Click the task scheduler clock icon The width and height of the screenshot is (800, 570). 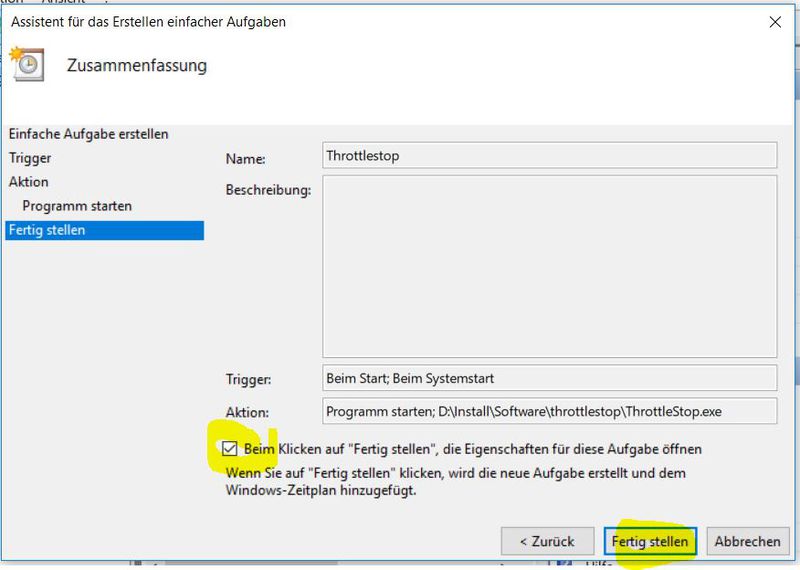[28, 64]
